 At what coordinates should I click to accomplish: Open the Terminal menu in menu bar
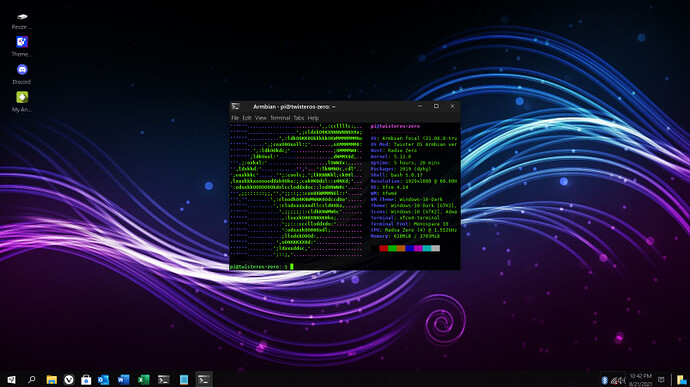tap(280, 118)
